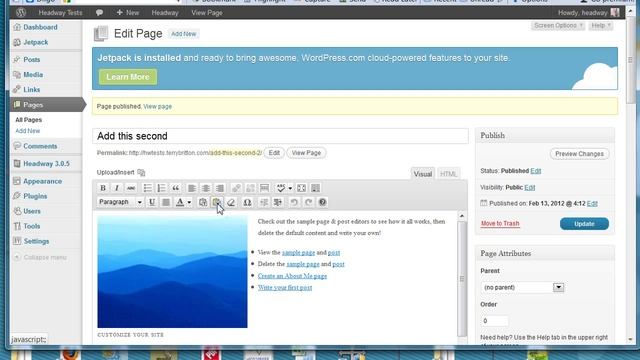The image size is (640, 360).
Task: Click the outdent icon
Action: point(264,202)
